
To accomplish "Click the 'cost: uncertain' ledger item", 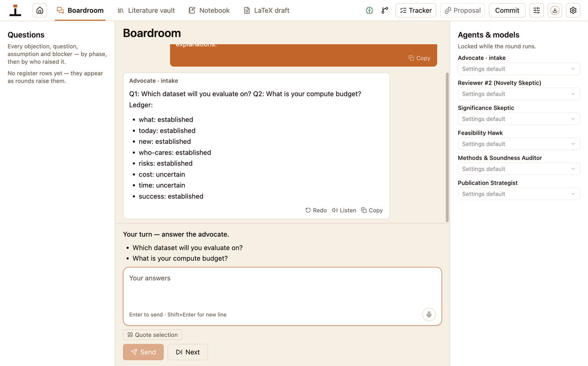I will coord(162,174).
